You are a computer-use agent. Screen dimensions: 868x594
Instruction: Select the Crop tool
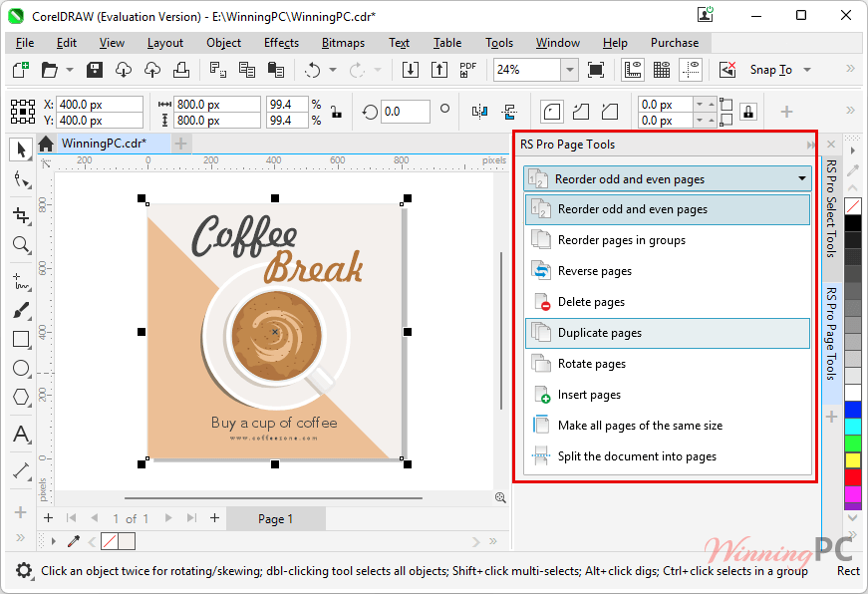click(x=21, y=215)
